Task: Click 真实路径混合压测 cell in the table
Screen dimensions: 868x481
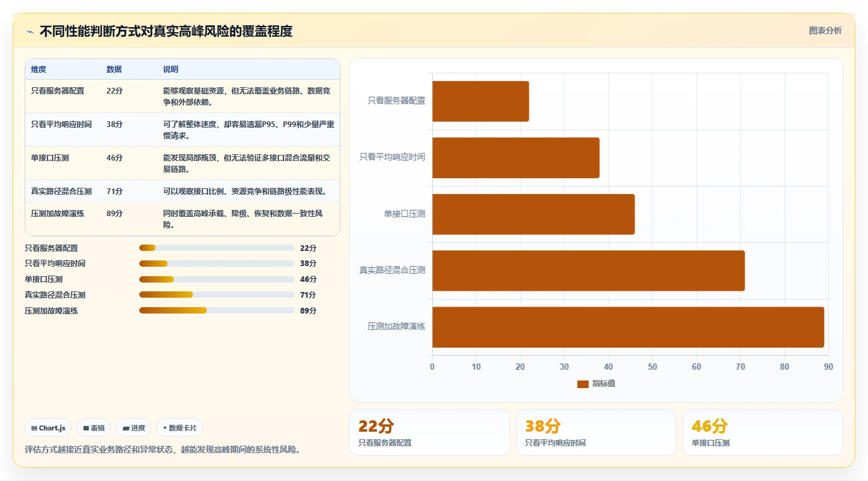Action: coord(61,192)
